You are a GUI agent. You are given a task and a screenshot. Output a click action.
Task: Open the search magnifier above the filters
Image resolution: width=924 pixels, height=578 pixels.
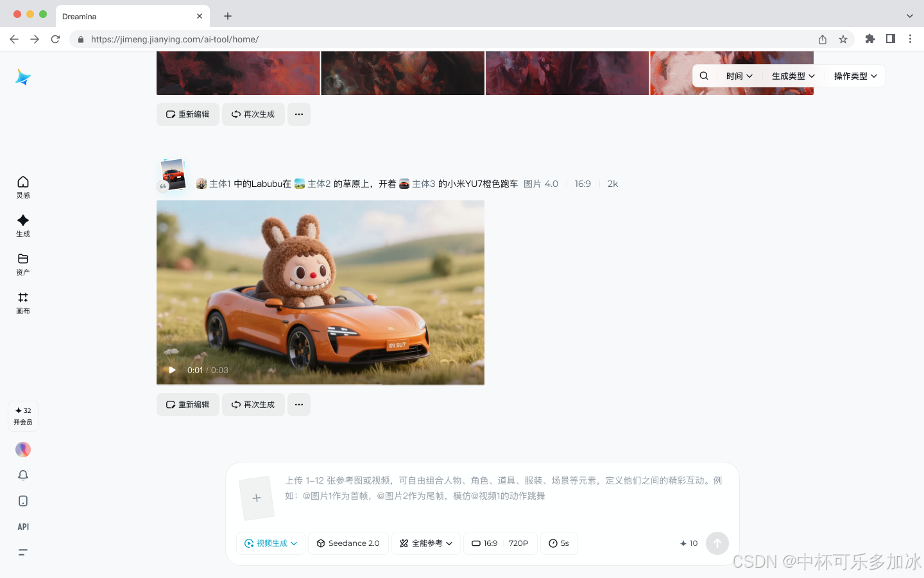pyautogui.click(x=703, y=75)
